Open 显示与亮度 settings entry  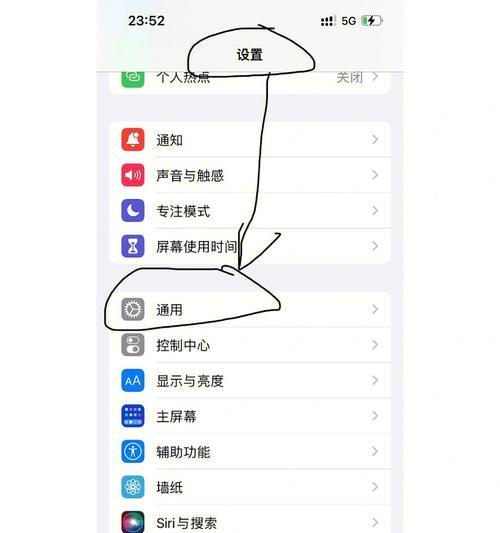click(250, 380)
